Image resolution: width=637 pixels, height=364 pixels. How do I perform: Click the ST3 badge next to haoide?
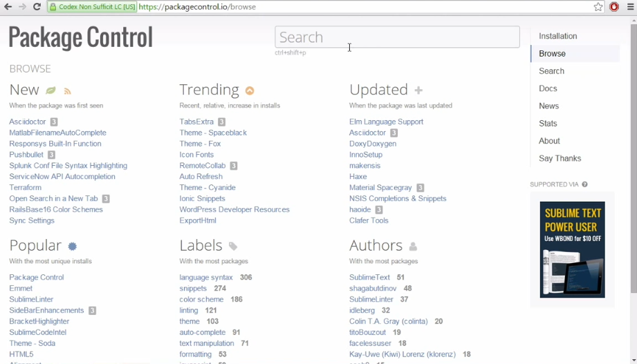tap(378, 209)
